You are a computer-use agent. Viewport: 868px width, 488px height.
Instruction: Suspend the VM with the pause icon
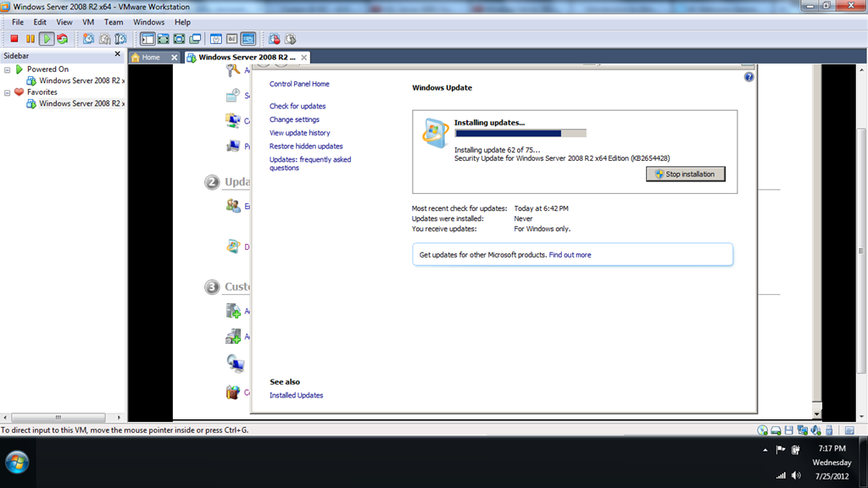pyautogui.click(x=31, y=39)
